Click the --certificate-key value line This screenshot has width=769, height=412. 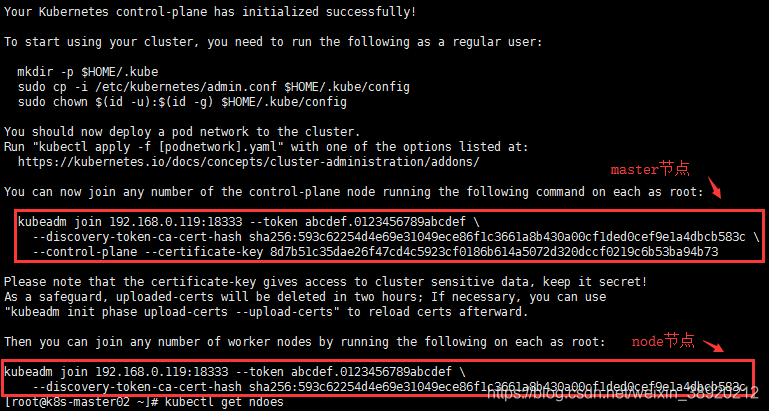pos(375,252)
